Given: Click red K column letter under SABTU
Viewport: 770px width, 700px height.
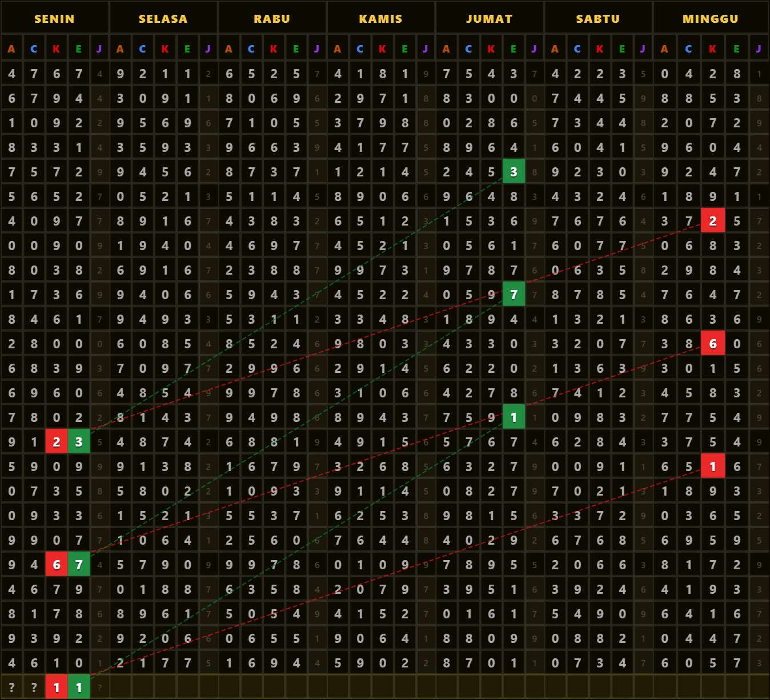Looking at the screenshot, I should click(x=600, y=49).
